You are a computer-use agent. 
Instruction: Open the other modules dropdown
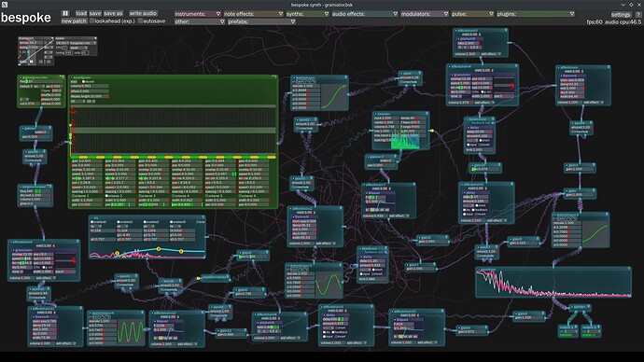coord(200,21)
